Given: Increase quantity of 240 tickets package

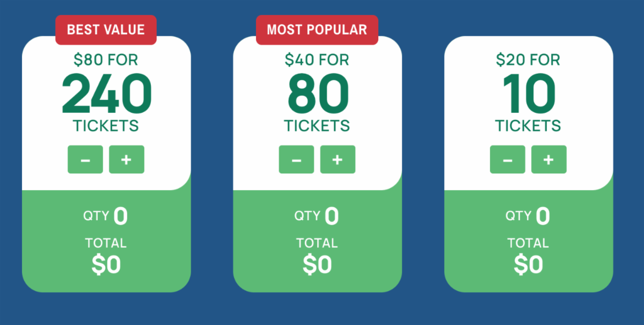Looking at the screenshot, I should point(126,160).
